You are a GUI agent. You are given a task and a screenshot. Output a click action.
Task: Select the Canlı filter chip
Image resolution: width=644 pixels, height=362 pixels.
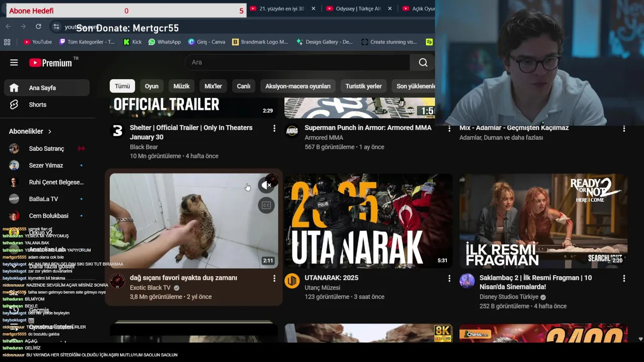tap(244, 86)
